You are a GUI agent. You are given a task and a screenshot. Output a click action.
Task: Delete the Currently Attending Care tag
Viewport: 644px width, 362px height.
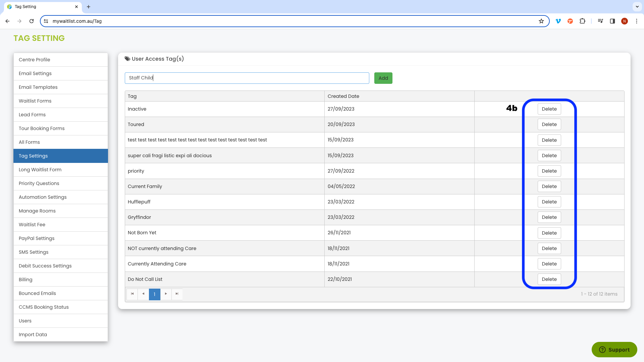549,264
